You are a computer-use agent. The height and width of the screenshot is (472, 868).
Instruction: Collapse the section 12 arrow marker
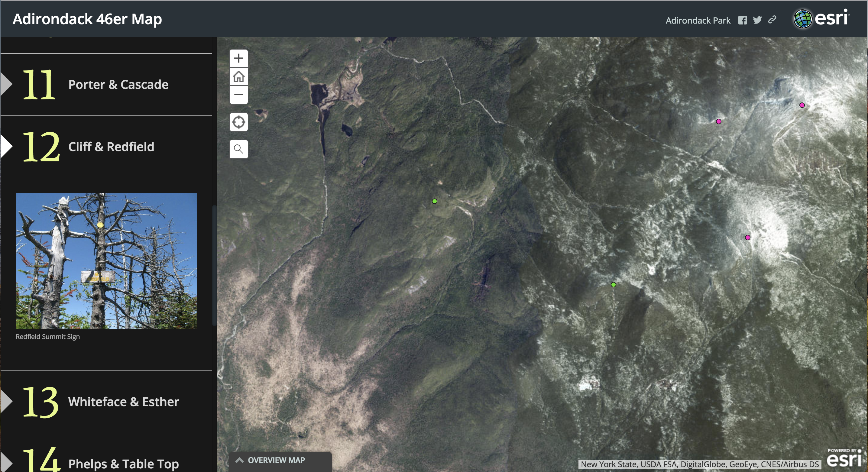pyautogui.click(x=6, y=147)
